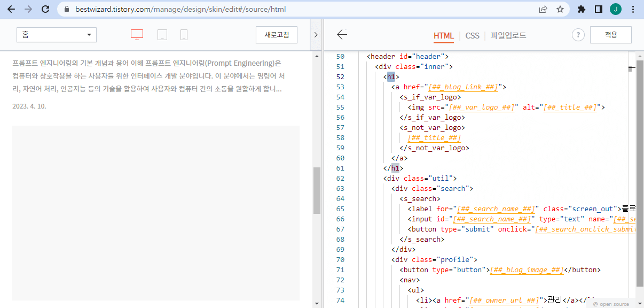Screen dimensions: 644x308
Task: Click the share icon in the address bar
Action: [543, 9]
